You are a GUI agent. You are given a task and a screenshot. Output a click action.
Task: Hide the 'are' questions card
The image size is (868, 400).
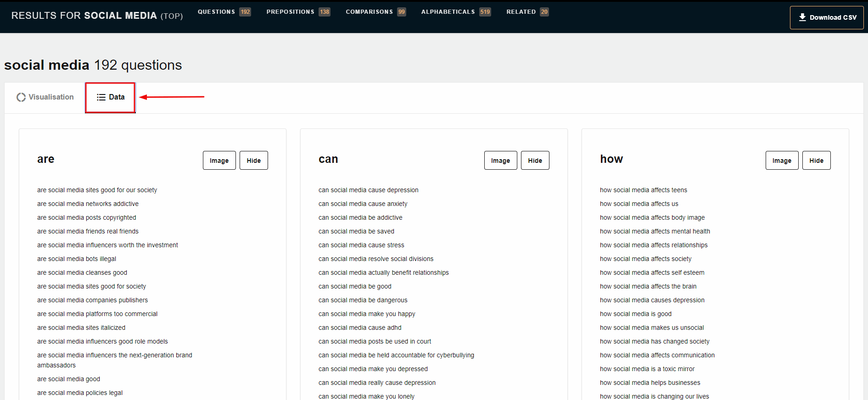253,161
